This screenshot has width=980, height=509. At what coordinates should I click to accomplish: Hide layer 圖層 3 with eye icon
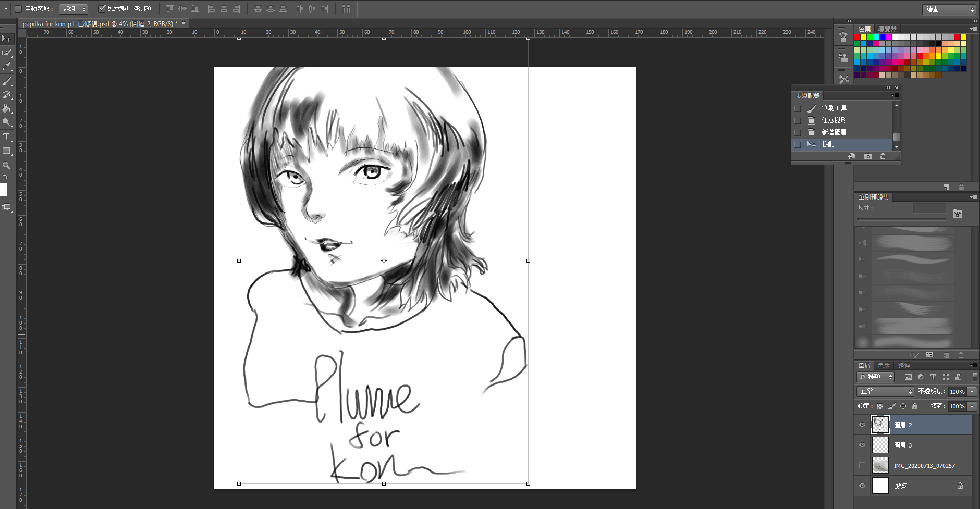tap(862, 445)
